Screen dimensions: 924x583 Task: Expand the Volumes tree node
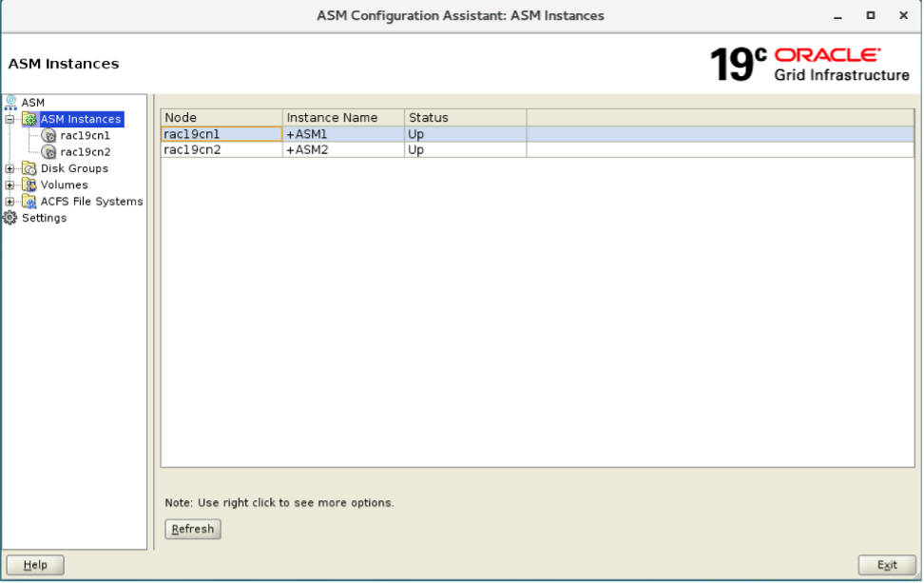click(x=10, y=185)
